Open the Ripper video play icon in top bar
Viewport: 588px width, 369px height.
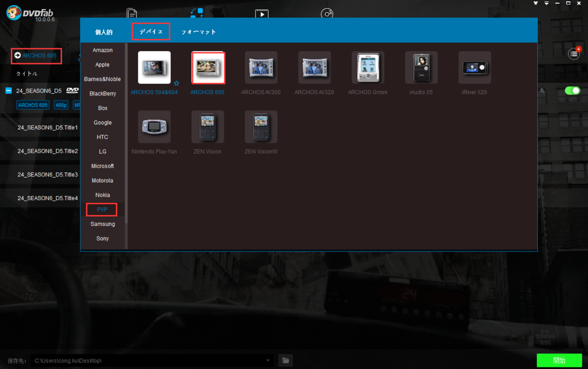click(262, 14)
